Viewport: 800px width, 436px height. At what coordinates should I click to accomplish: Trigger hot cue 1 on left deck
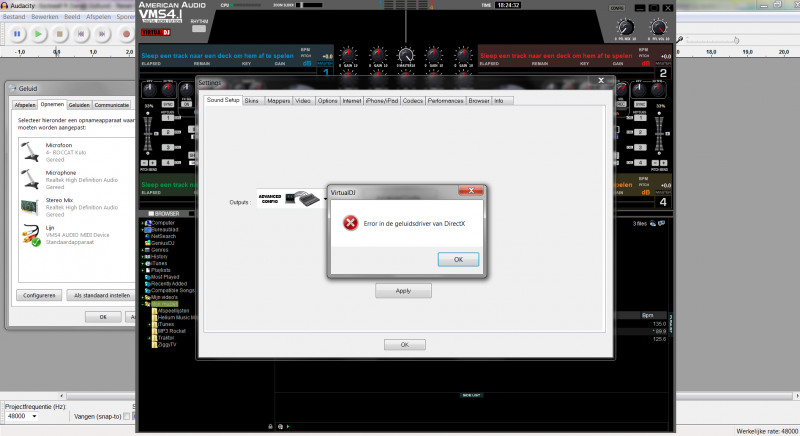tap(168, 118)
